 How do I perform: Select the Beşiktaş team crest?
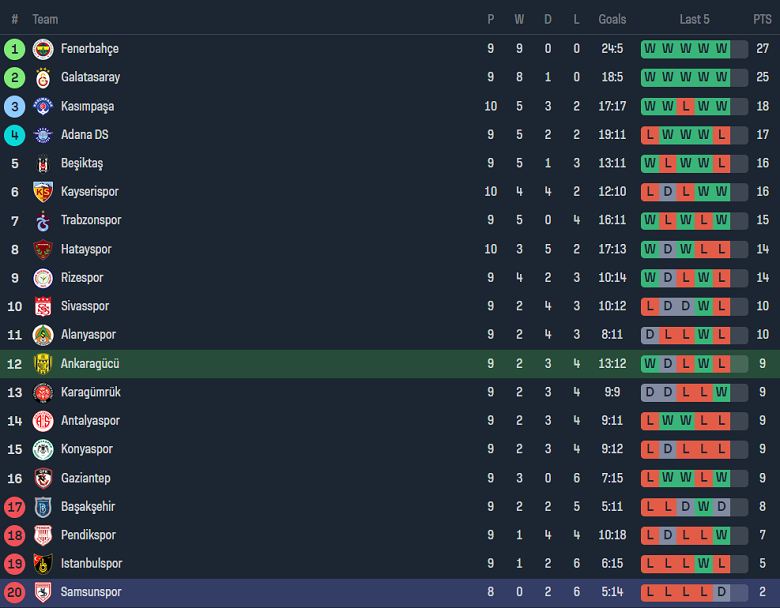(x=42, y=164)
